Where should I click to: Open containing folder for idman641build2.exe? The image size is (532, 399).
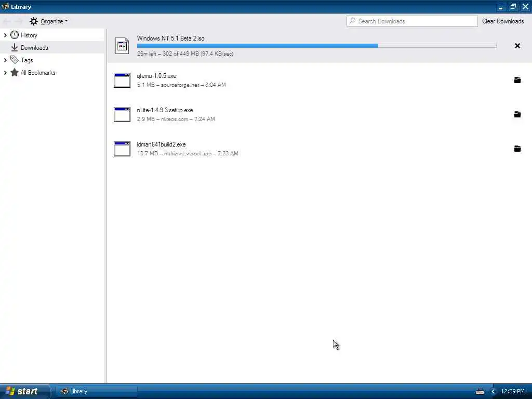[517, 149]
